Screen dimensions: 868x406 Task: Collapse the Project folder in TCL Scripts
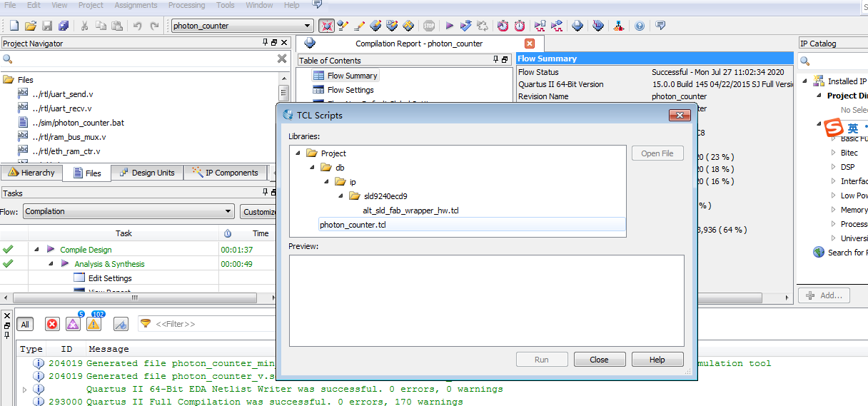click(x=298, y=153)
